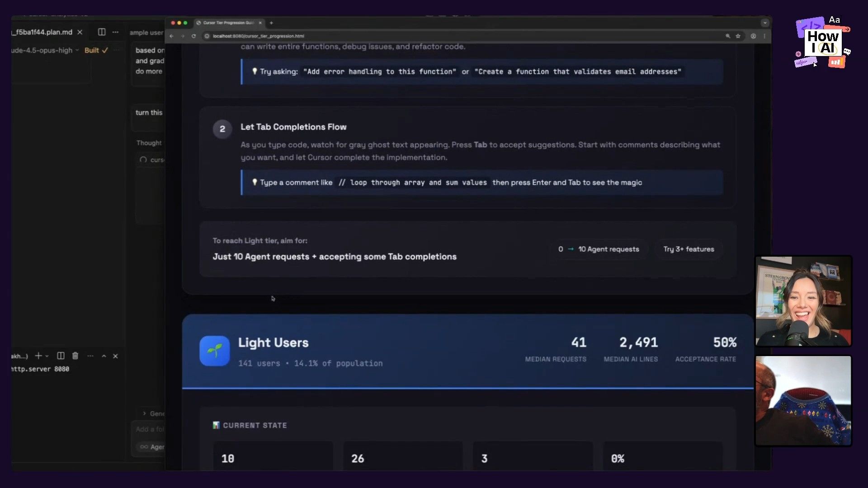Viewport: 868px width, 488px height.
Task: Click the 41 median requests stat
Action: pyautogui.click(x=578, y=343)
